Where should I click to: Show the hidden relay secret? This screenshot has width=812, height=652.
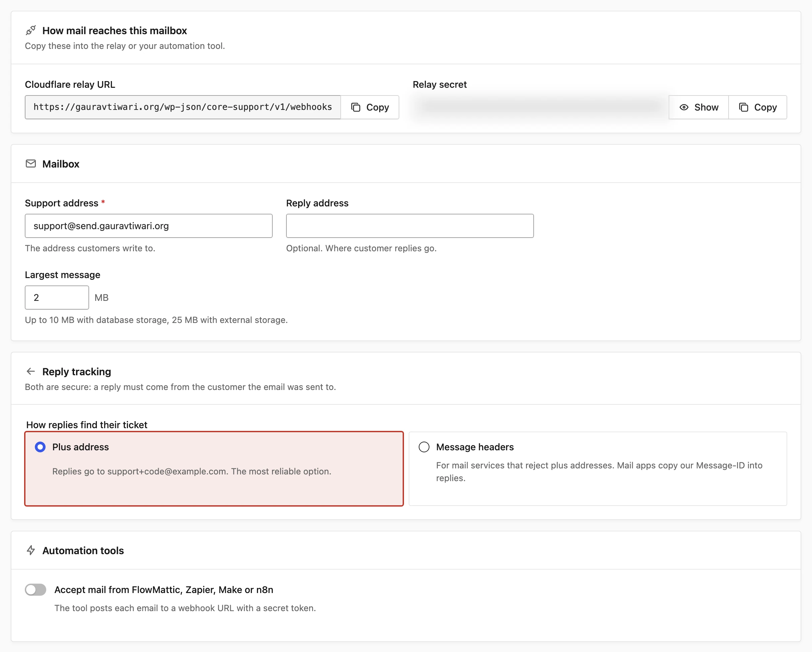pos(699,107)
